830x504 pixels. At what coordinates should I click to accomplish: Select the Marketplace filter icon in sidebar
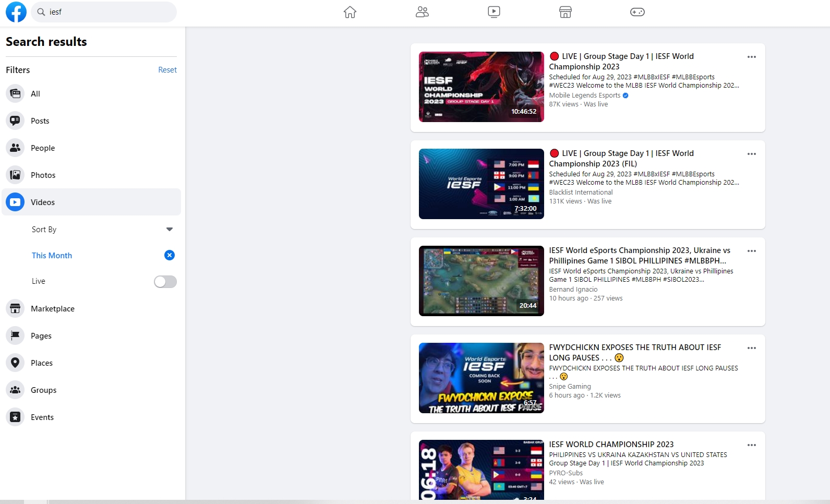click(16, 309)
